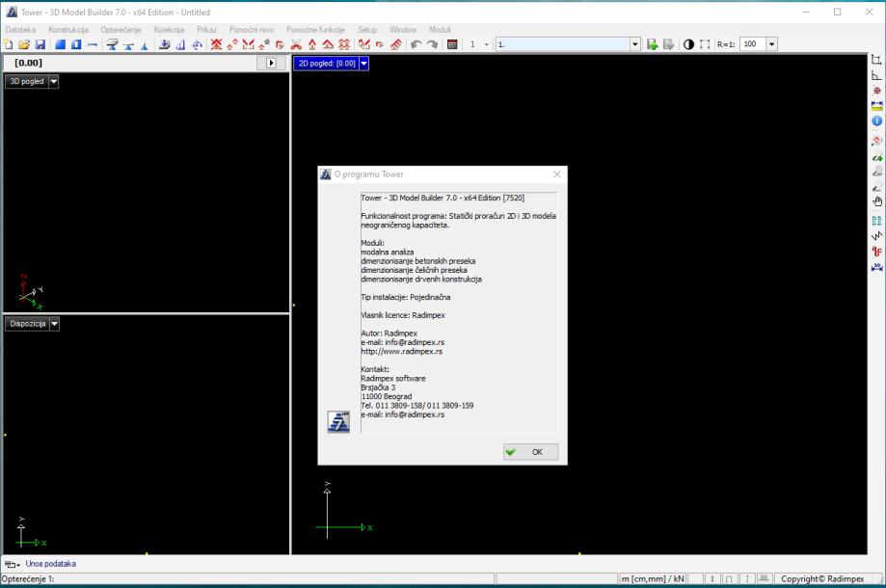Click the red snap-target icon in right sidebar
The width and height of the screenshot is (886, 588).
click(x=876, y=91)
